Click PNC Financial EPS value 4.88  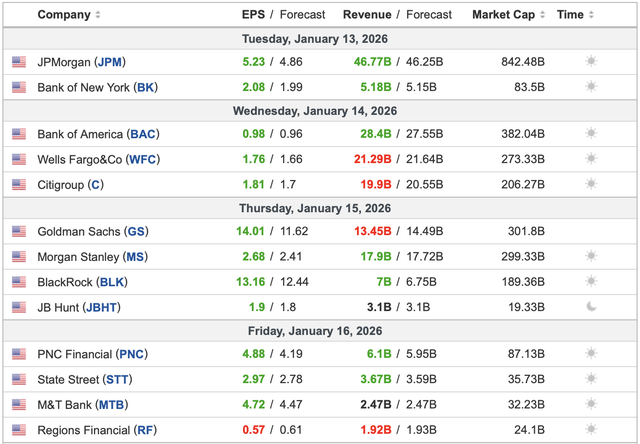click(x=253, y=354)
